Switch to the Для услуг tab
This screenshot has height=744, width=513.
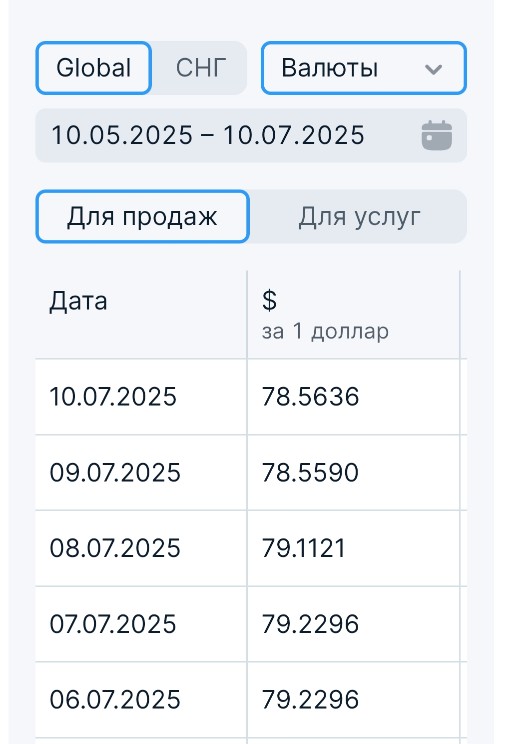pyautogui.click(x=359, y=217)
